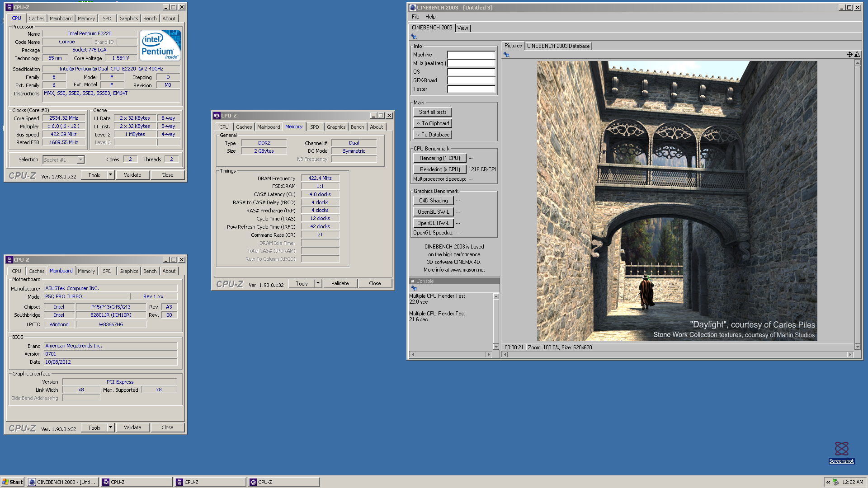Screen dimensions: 868x488
Task: Click the Start all tests button
Action: click(433, 112)
